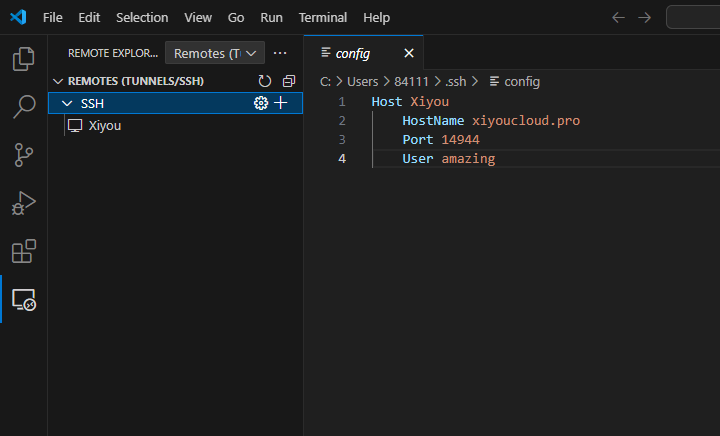Navigate back using the left arrow
720x436 pixels.
pyautogui.click(x=618, y=17)
